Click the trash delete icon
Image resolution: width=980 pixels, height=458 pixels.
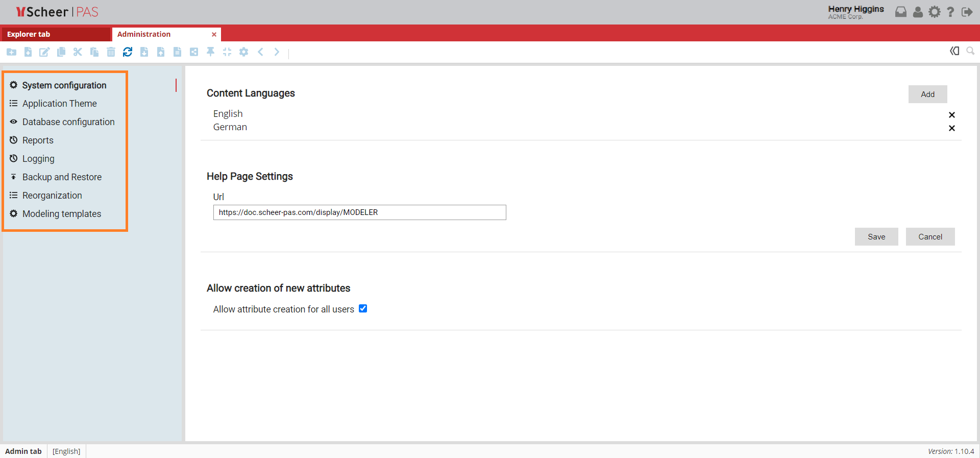click(x=111, y=52)
